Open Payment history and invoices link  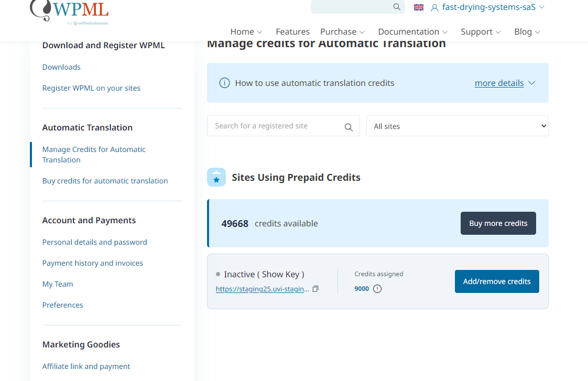tap(93, 263)
